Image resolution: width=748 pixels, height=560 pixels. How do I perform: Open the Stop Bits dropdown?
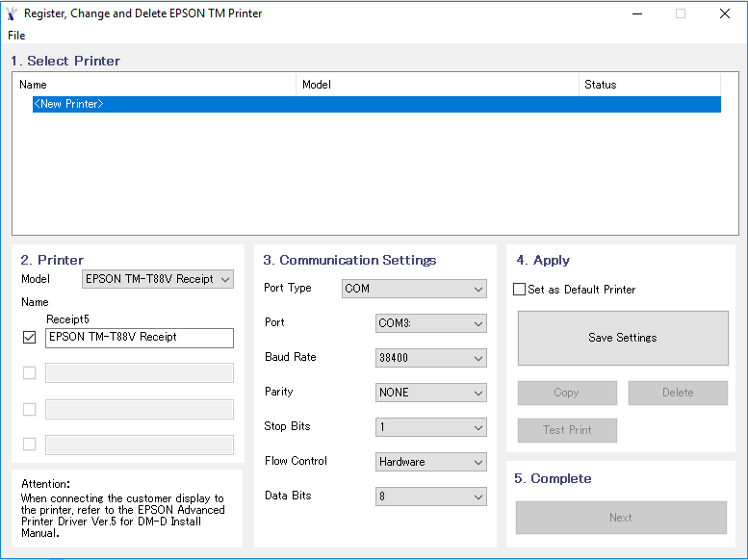point(430,427)
